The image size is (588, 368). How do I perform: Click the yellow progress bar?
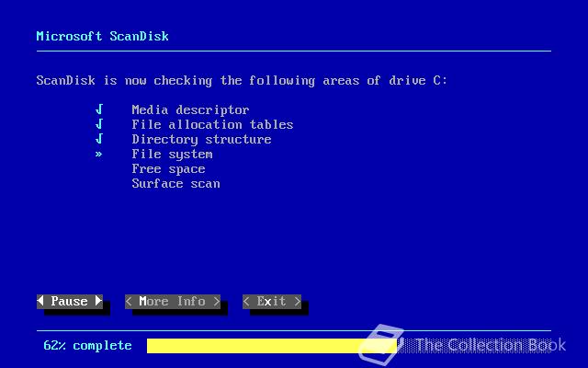272,346
